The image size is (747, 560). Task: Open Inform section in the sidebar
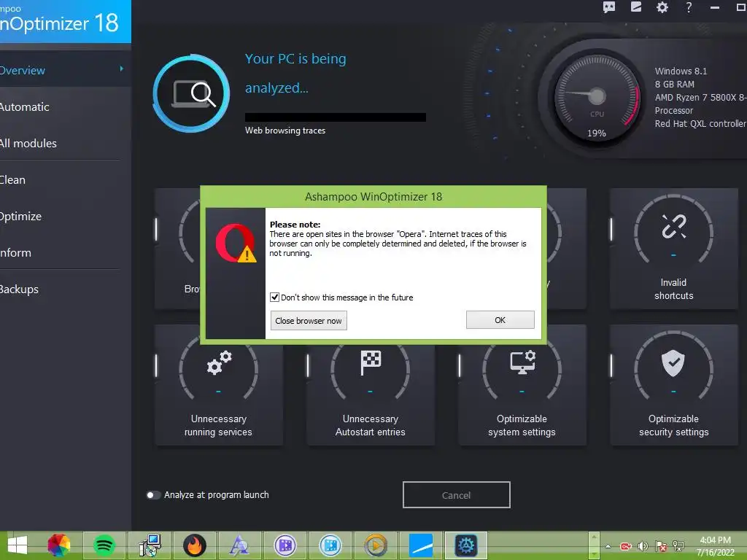click(x=65, y=252)
